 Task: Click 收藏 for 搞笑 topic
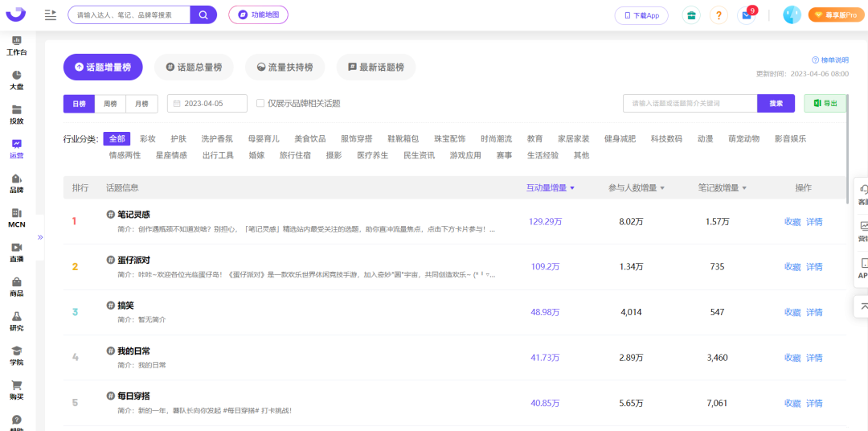click(792, 313)
